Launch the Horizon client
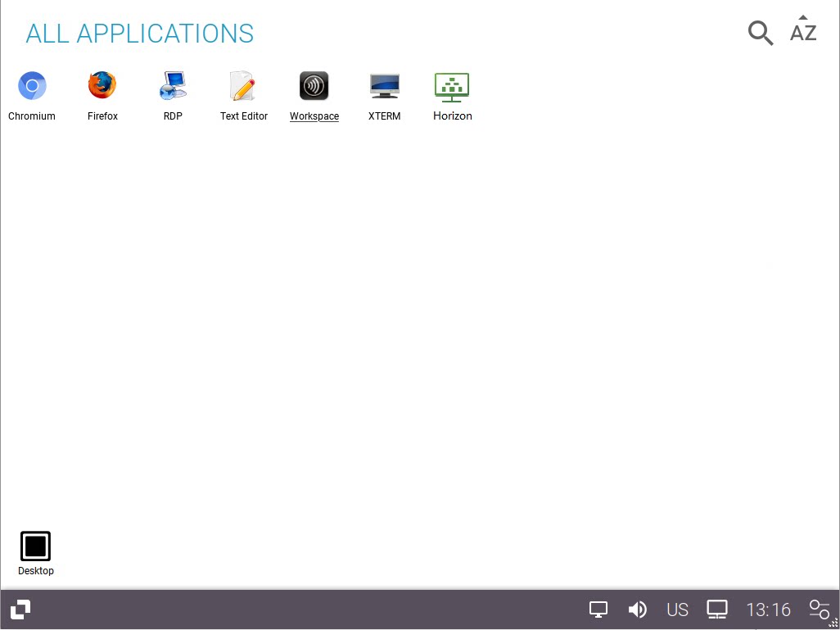The image size is (840, 630). 452,95
